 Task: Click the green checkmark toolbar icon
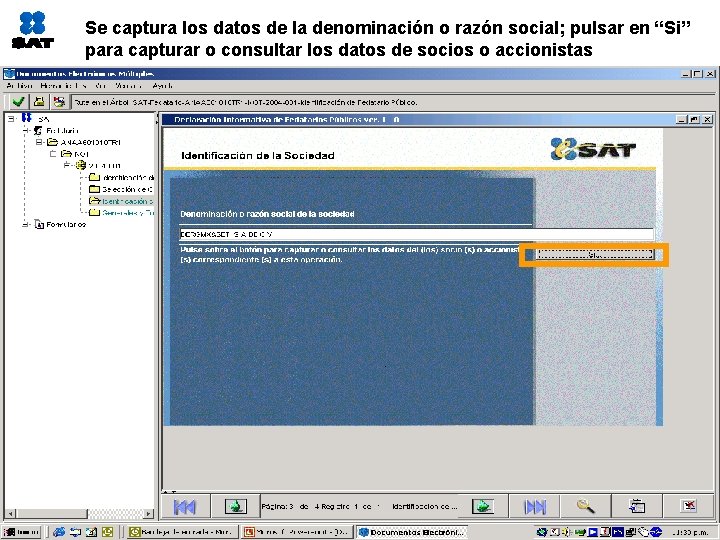click(19, 101)
